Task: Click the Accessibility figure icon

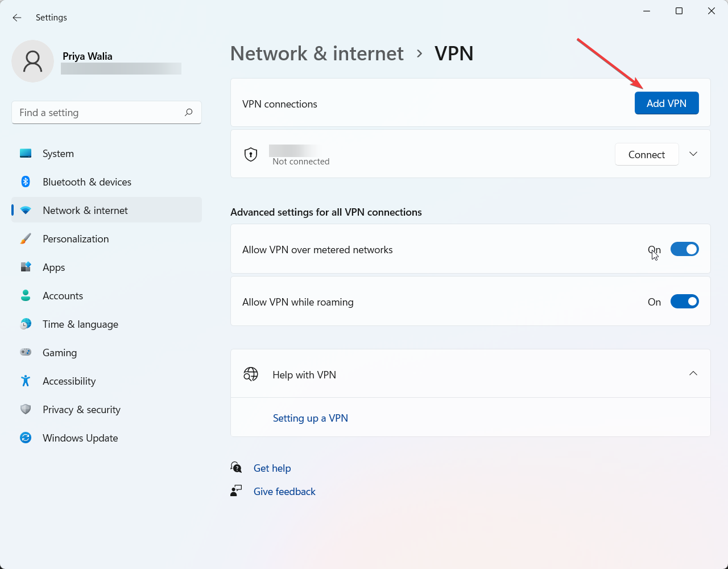Action: click(x=26, y=381)
